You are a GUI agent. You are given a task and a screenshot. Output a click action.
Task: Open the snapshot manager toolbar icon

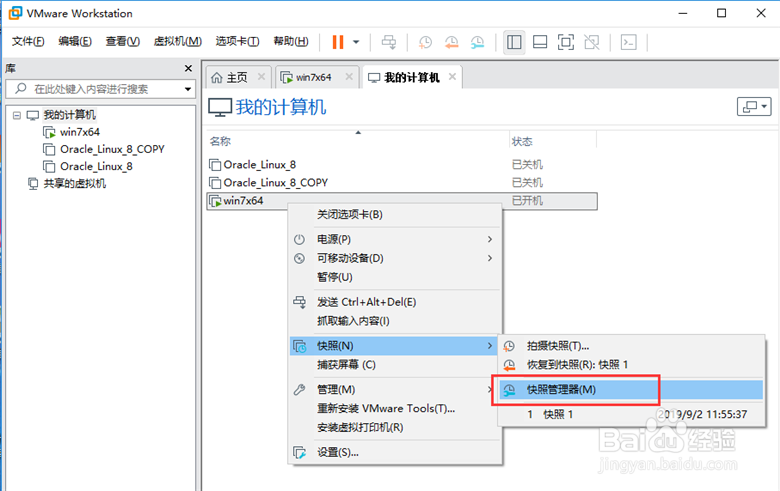click(x=478, y=42)
